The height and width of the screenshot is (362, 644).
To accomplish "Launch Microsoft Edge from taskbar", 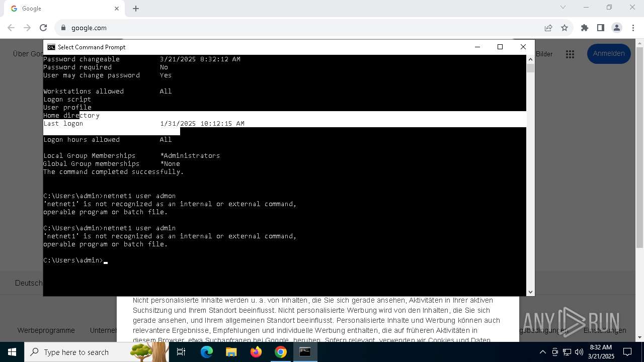I will 207,352.
